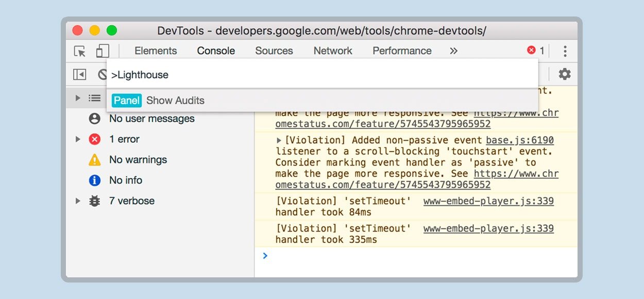The height and width of the screenshot is (299, 644).
Task: Open the Elements tab
Action: [156, 51]
